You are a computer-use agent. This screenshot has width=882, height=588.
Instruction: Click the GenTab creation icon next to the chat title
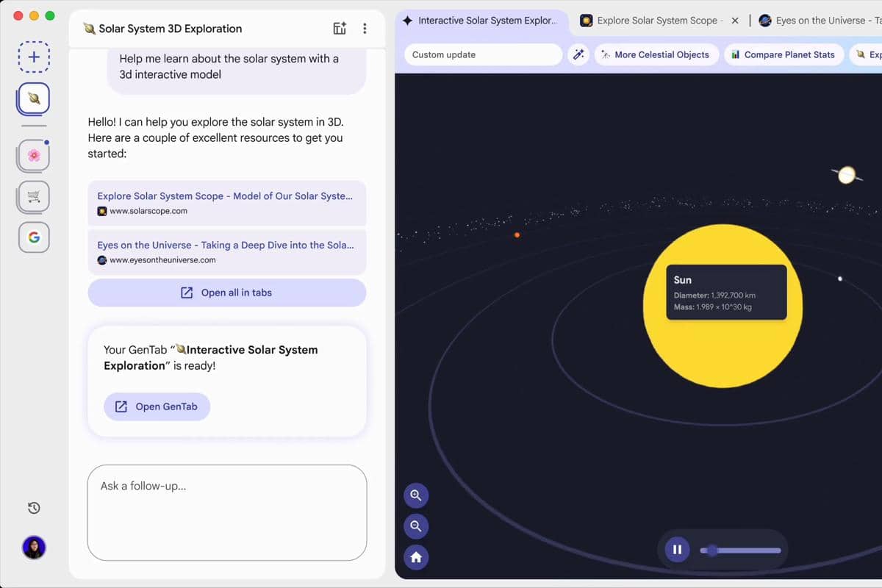339,27
